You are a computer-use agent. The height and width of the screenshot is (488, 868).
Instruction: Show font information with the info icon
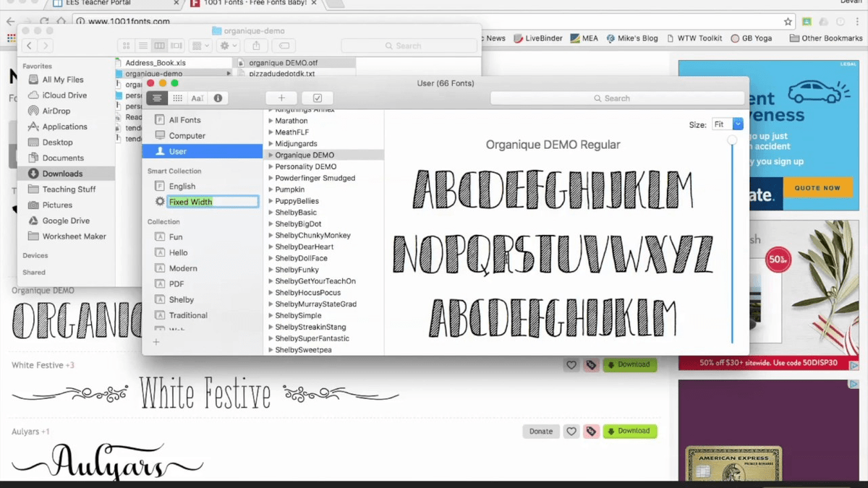coord(218,98)
